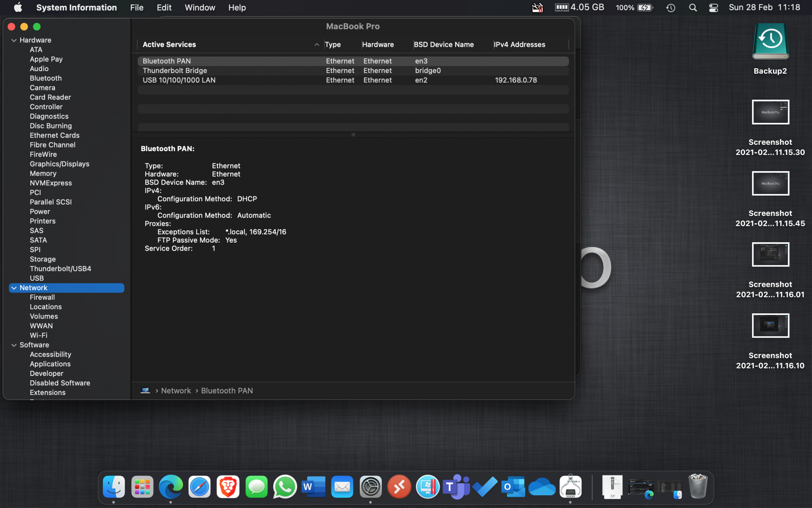Open Screenshot 2021-02...11.16.10 thumbnail

(770, 326)
